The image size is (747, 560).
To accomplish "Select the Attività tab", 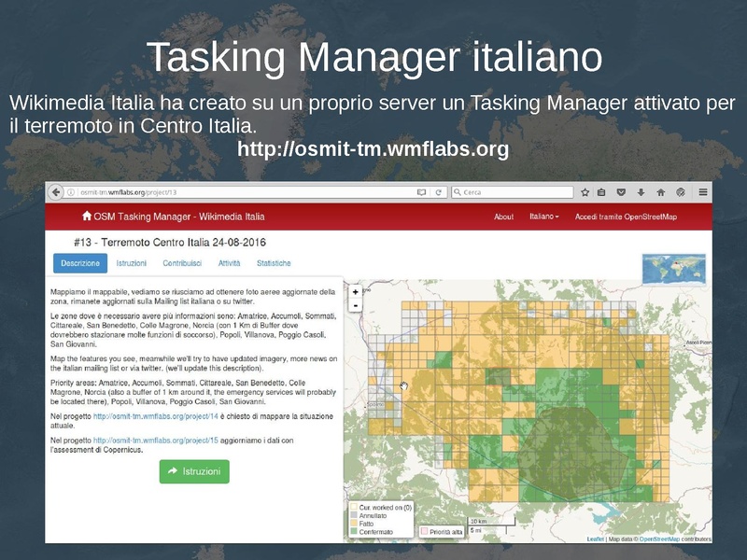I will pos(229,264).
